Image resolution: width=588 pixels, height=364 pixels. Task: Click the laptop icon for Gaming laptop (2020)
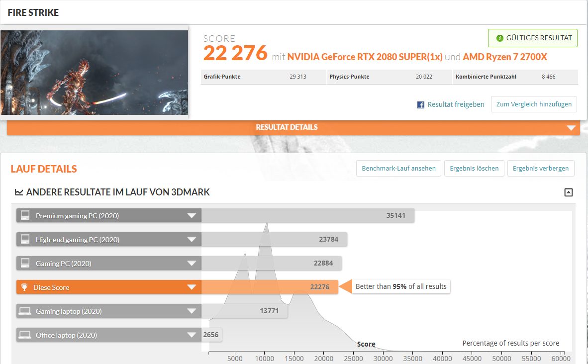coord(25,311)
